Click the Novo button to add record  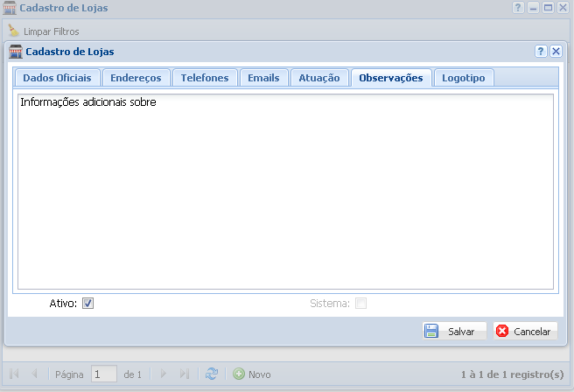[x=252, y=374]
